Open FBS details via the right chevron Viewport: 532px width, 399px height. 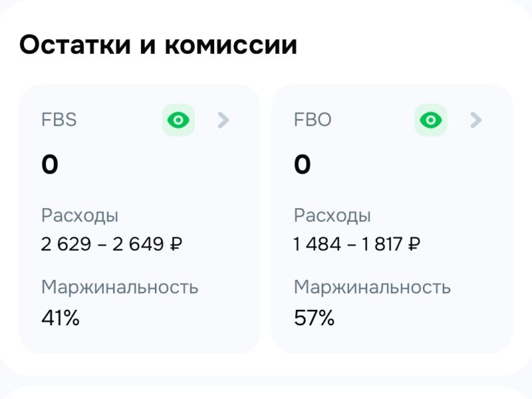click(x=224, y=120)
